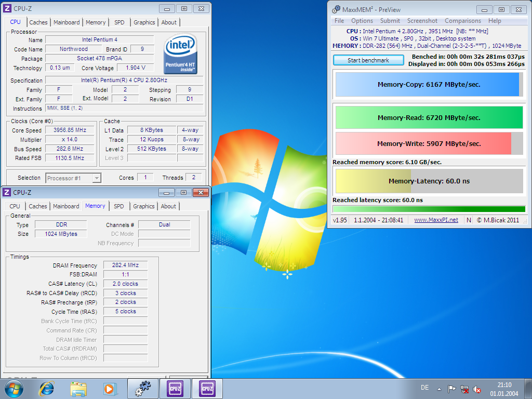Screen dimensions: 532x399
Task: Open the Windows Start orb
Action: pos(14,389)
